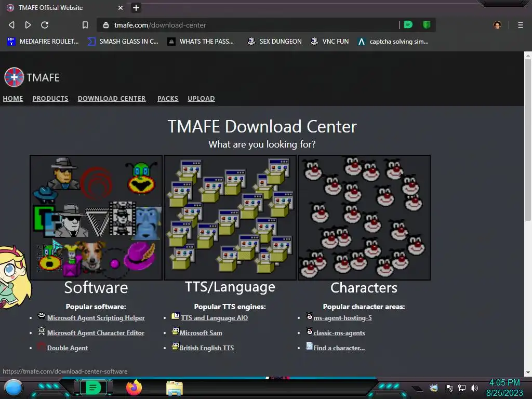The width and height of the screenshot is (532, 399).
Task: Click icon beside Microsoft Agent Scripting Helper
Action: (x=42, y=316)
